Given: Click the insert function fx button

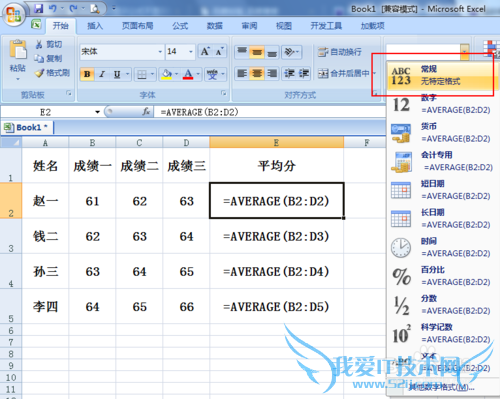Looking at the screenshot, I should click(x=146, y=112).
